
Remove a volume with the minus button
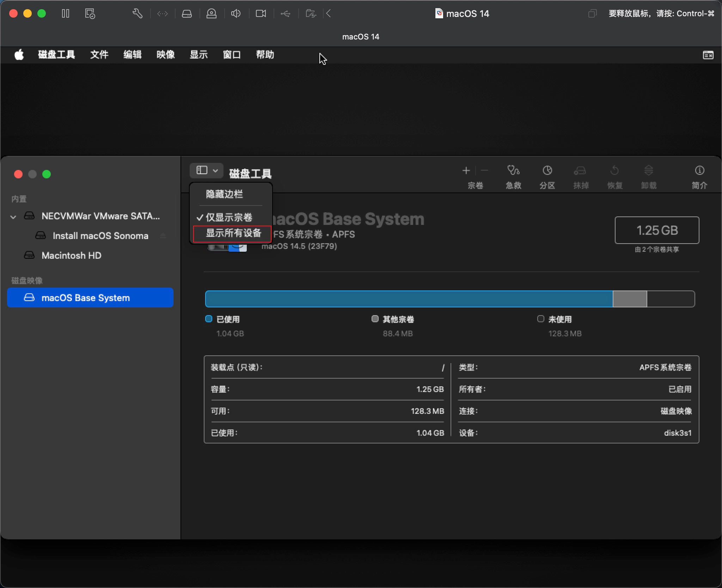[x=484, y=171]
